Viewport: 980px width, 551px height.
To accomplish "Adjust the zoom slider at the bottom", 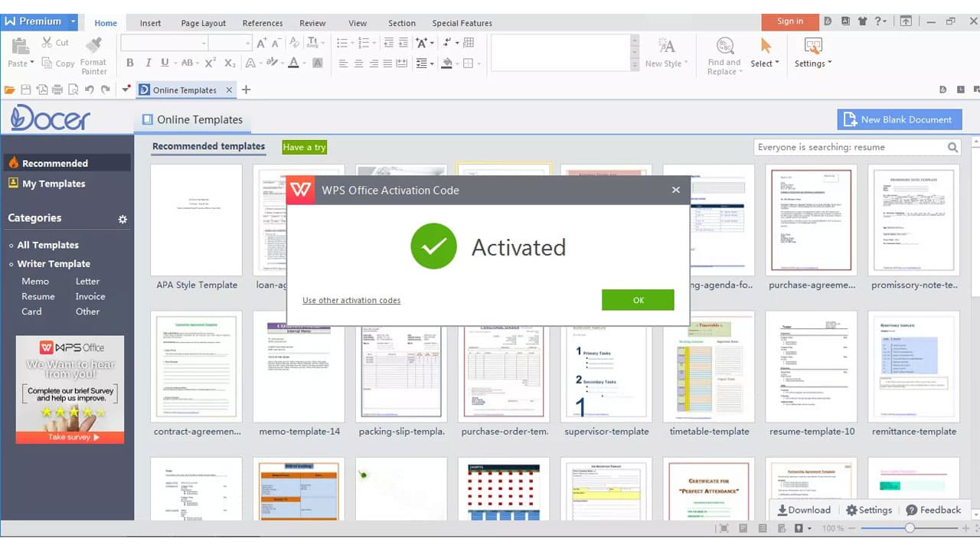I will [x=909, y=527].
